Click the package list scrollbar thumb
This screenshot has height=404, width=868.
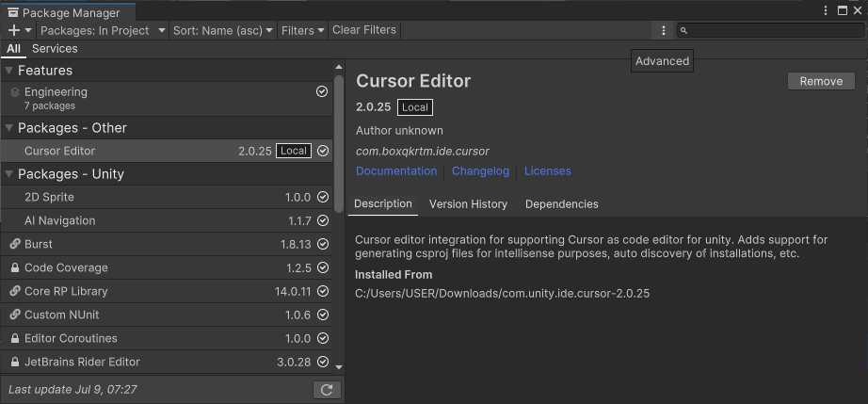339,144
